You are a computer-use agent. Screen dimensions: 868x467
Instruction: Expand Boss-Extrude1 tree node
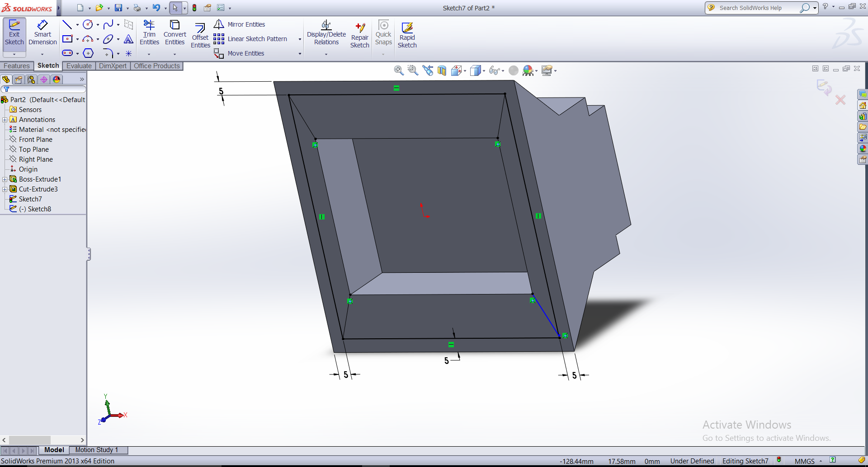pyautogui.click(x=5, y=179)
